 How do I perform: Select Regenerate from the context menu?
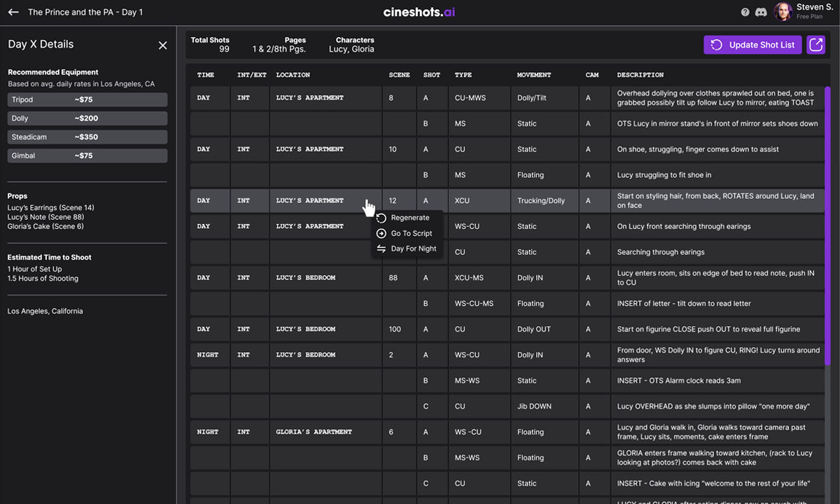[x=410, y=218]
